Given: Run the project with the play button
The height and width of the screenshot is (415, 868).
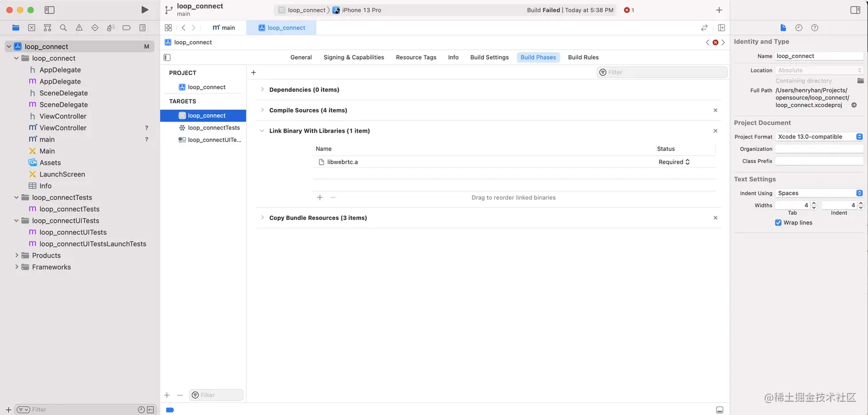Looking at the screenshot, I should coord(144,10).
